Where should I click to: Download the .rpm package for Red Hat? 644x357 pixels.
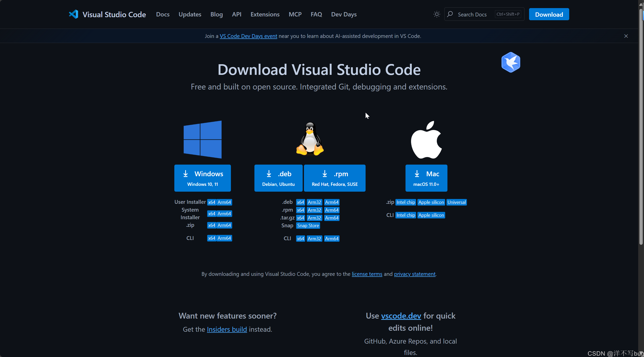click(x=335, y=178)
